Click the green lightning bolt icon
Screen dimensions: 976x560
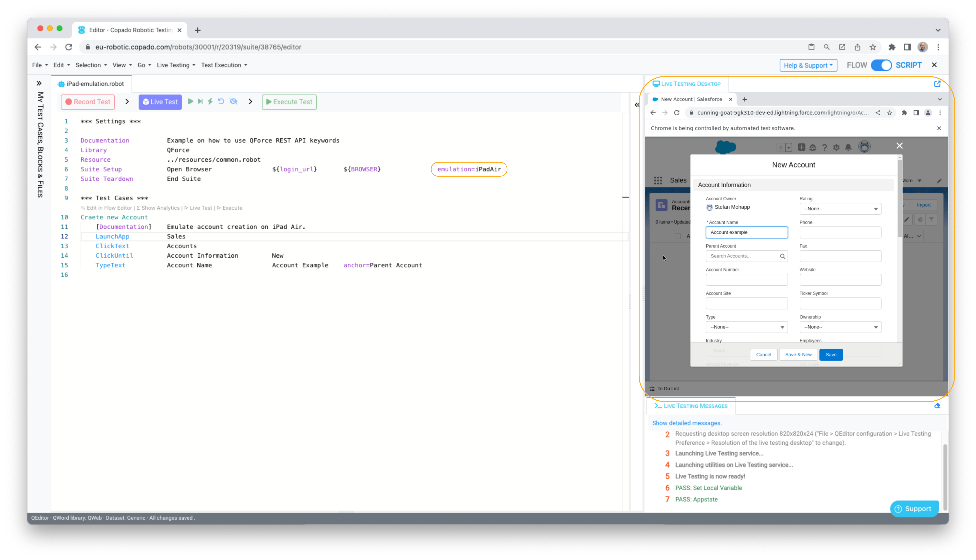[x=210, y=102]
